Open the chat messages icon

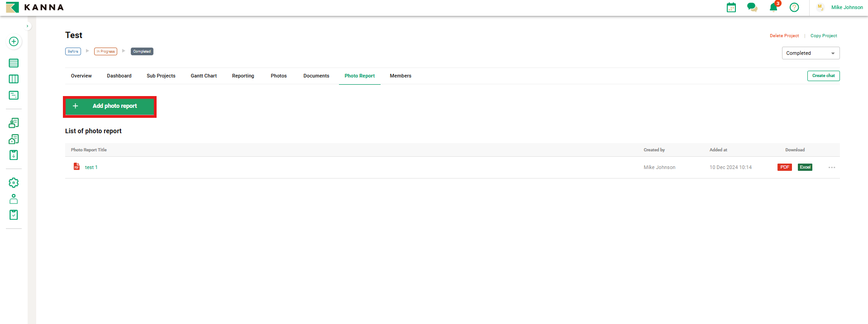[x=752, y=7]
